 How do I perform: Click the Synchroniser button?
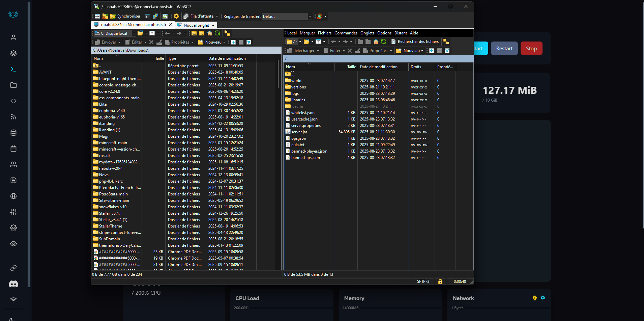pyautogui.click(x=125, y=16)
